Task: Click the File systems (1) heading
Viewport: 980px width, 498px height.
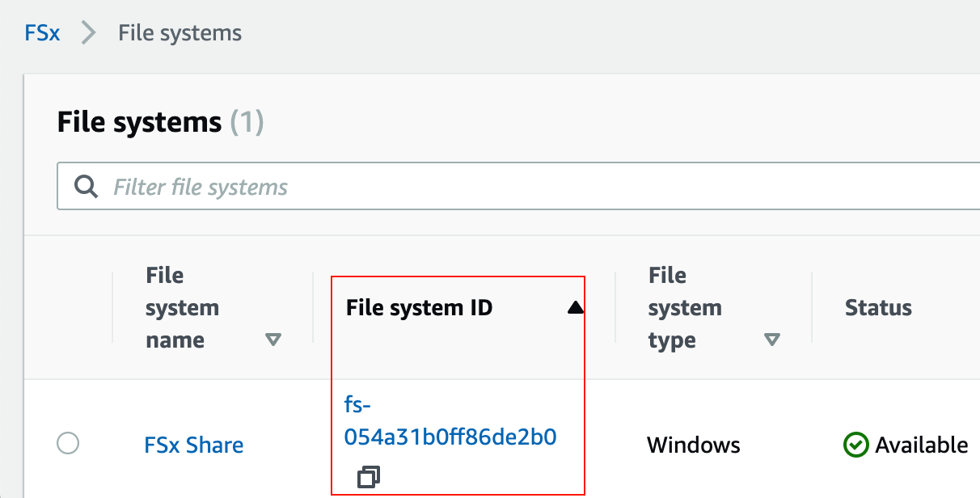Action: pyautogui.click(x=161, y=122)
